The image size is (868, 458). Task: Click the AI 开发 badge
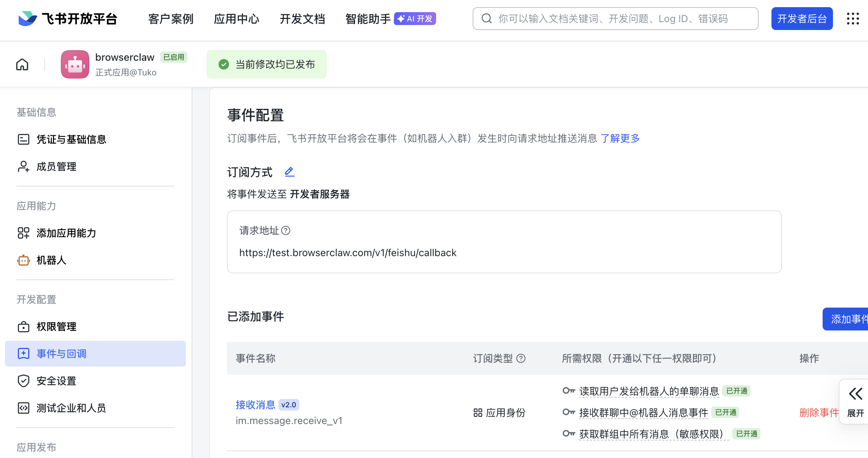coord(415,19)
